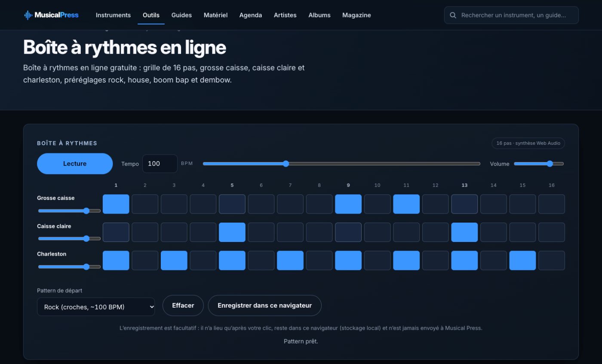Disable Caisse claire step 13

click(x=464, y=232)
